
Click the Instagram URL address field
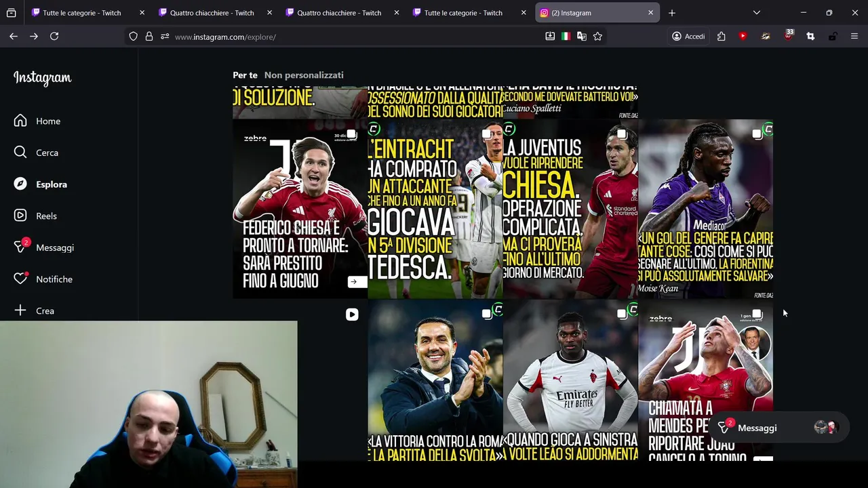pyautogui.click(x=353, y=37)
